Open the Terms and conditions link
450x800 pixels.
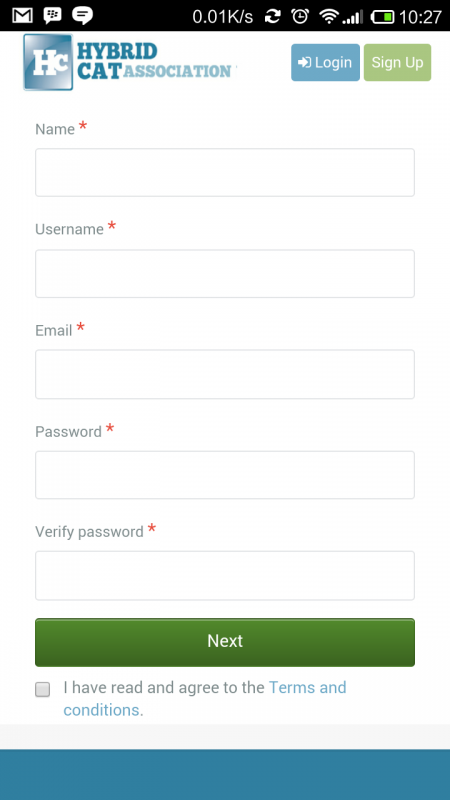[x=205, y=698]
